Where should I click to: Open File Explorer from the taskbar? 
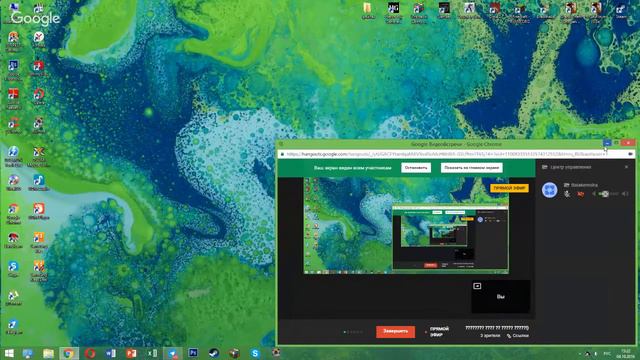(48, 353)
